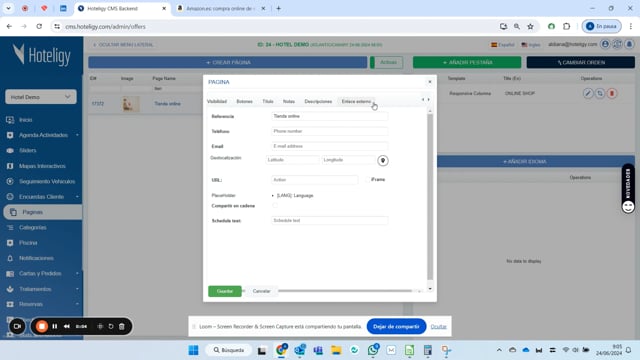Open the Loom drawing tool icon

click(100, 326)
